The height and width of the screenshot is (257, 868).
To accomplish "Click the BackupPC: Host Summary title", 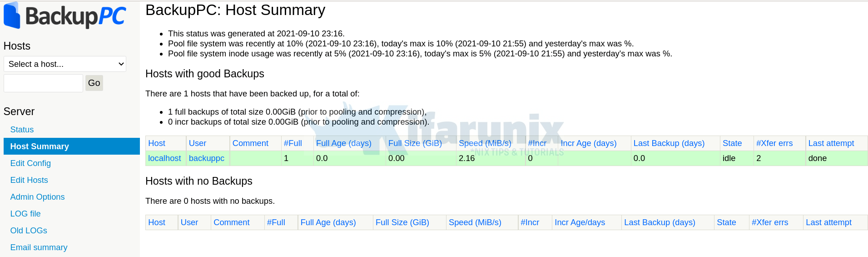I will tap(235, 10).
